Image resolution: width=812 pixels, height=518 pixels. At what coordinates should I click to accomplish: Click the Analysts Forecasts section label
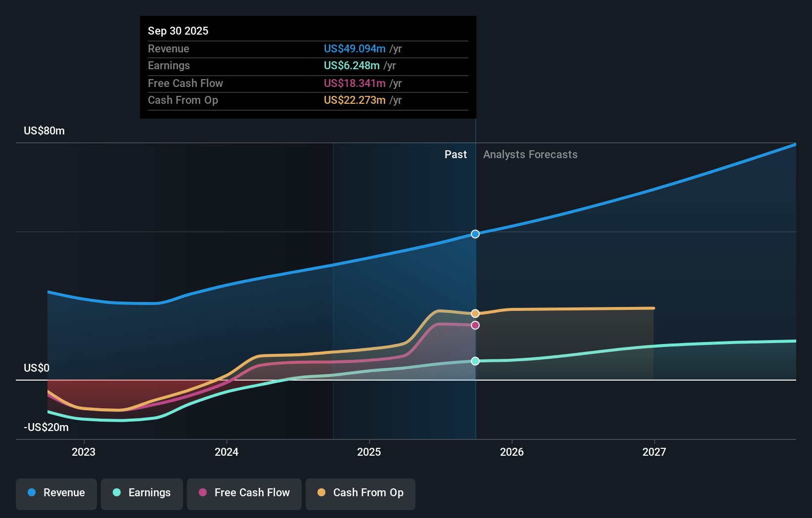530,154
